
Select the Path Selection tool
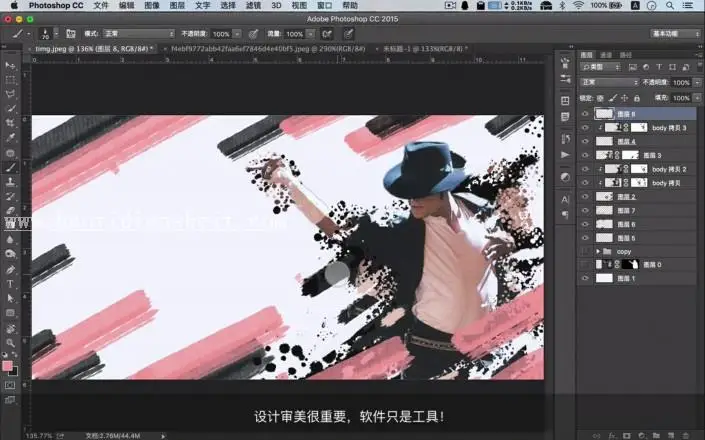tap(10, 298)
